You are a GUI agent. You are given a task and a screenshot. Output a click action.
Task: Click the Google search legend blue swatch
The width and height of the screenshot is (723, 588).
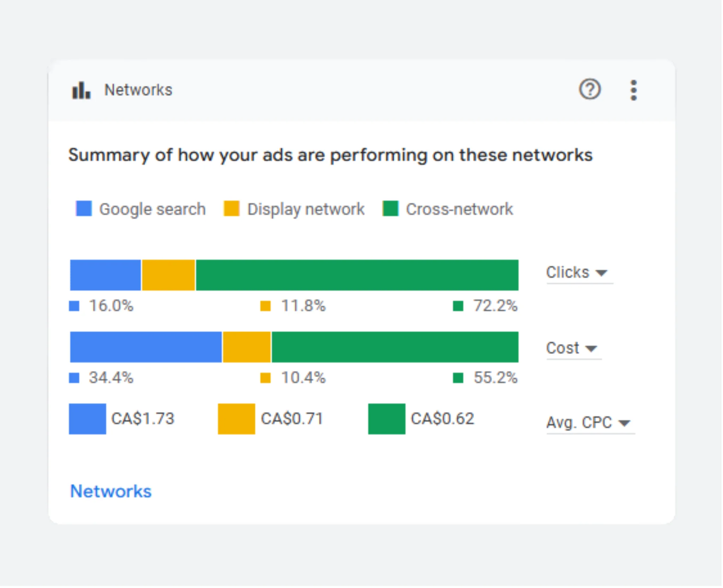coord(84,209)
